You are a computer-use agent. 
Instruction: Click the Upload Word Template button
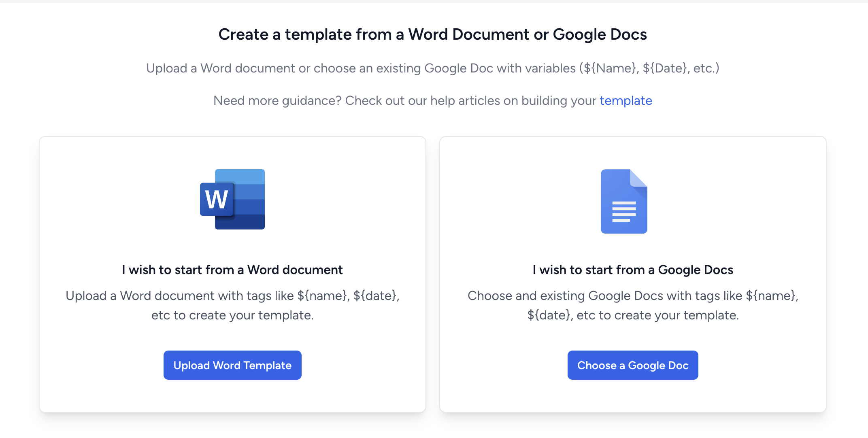click(x=232, y=365)
